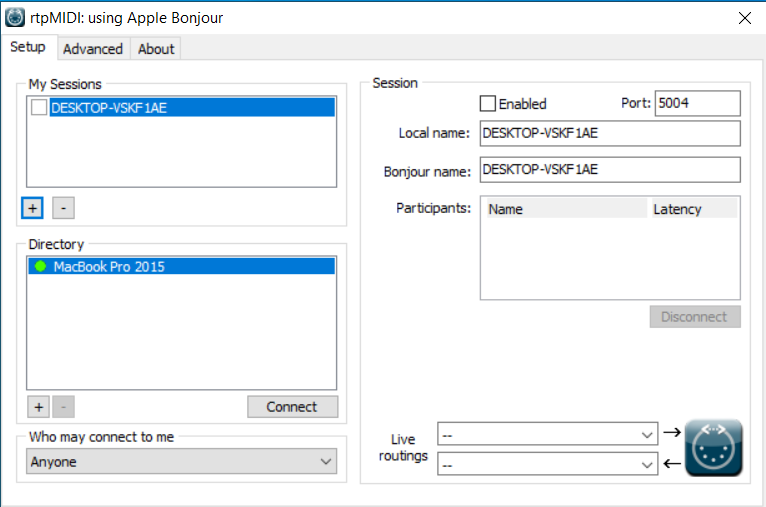Click the Bonjour name input field
This screenshot has height=507, width=766.
click(x=610, y=169)
